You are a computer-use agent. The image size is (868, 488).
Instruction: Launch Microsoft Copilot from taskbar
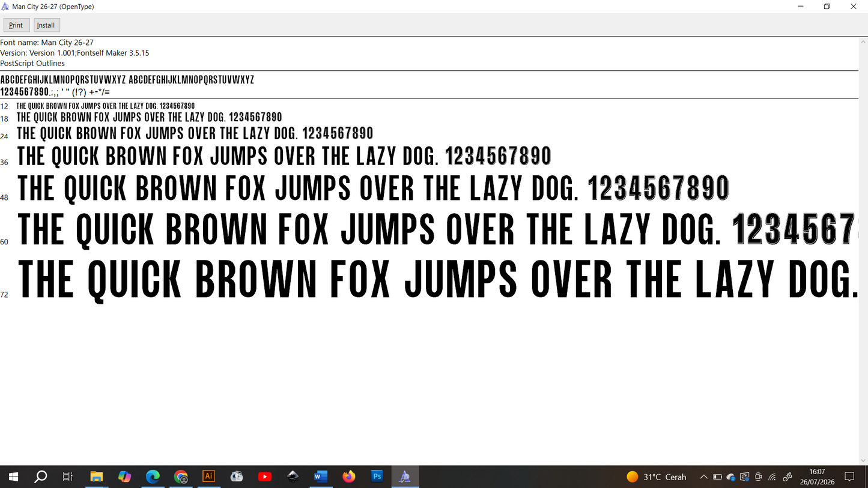tap(124, 477)
